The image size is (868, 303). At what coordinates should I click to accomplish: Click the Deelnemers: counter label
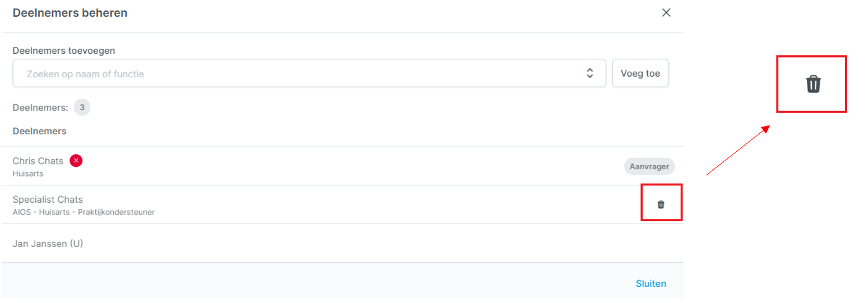coord(40,107)
